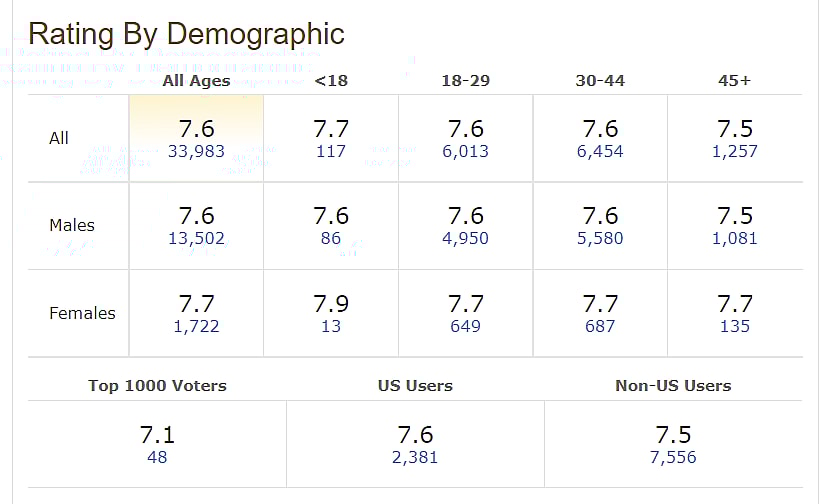Open the 1,081 male votes aged 45+
824x504 pixels.
735,239
